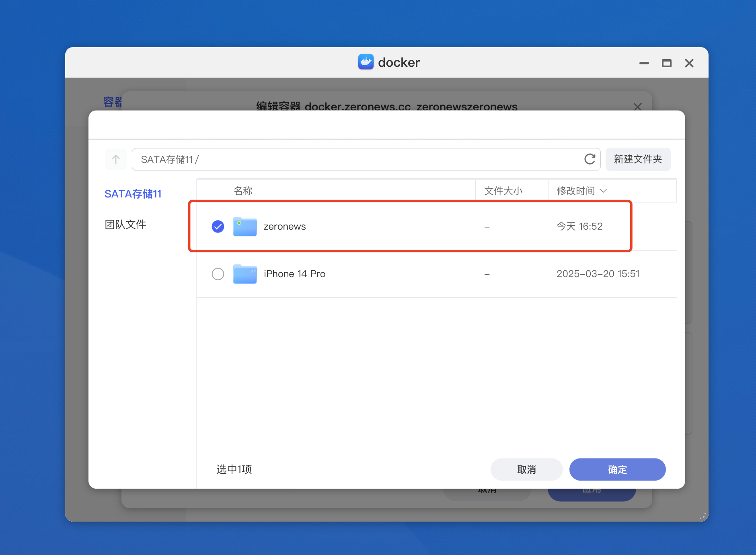The image size is (756, 555).
Task: Create a new folder with 新建文件夹
Action: pos(638,159)
